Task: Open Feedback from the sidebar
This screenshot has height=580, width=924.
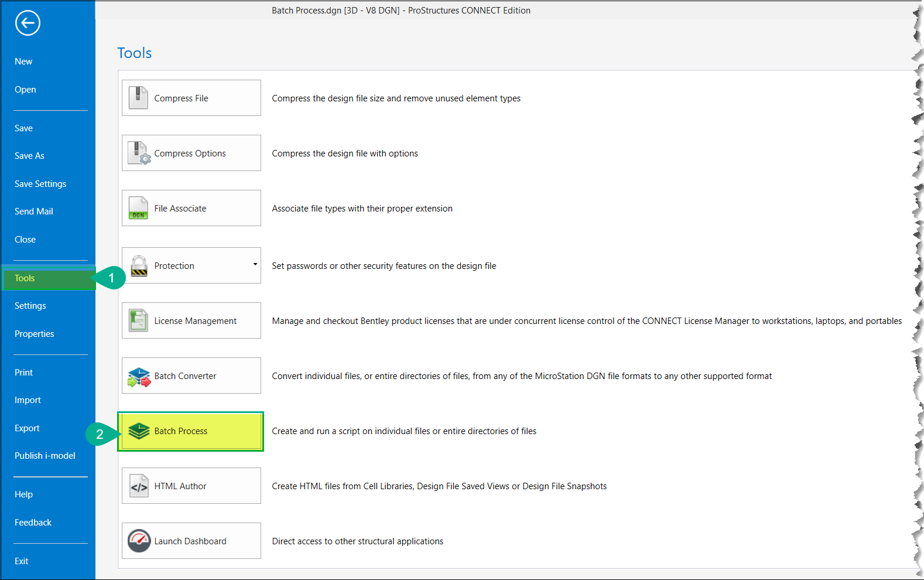Action: 33,523
